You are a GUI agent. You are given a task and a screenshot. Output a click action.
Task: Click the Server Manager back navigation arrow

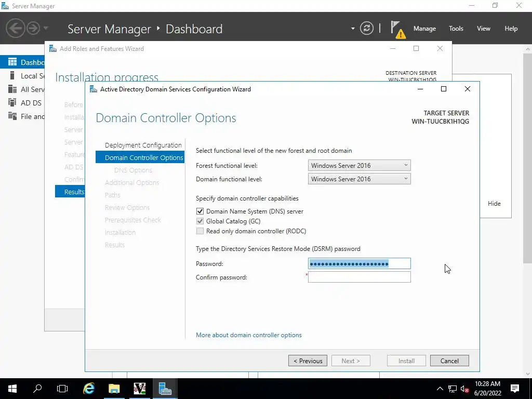click(x=15, y=28)
